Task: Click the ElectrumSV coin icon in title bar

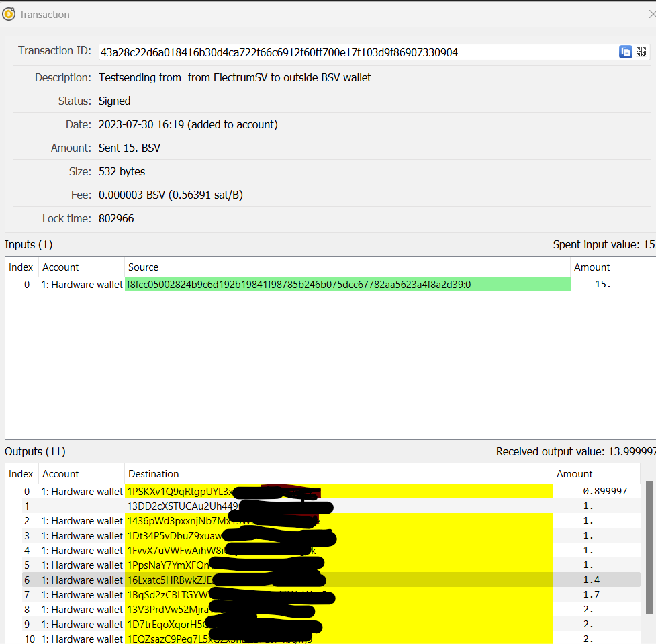Action: point(9,14)
